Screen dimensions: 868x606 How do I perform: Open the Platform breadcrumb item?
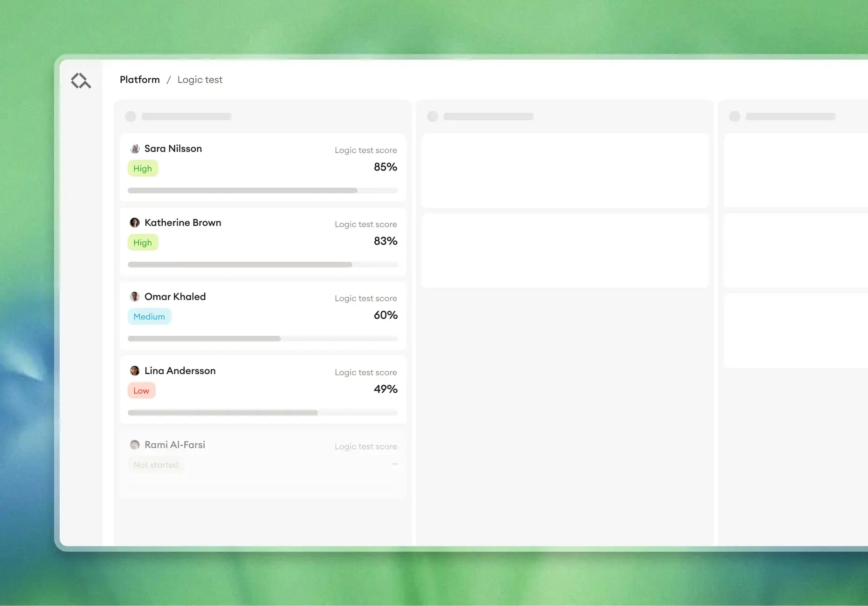tap(139, 80)
